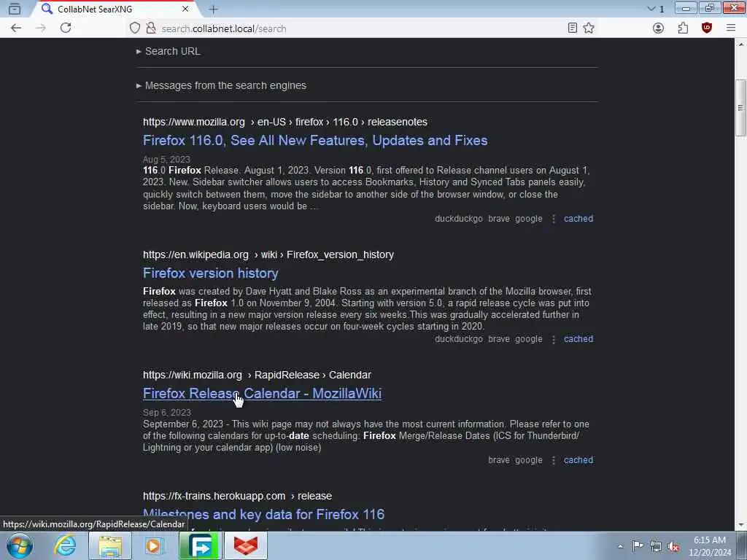Click the 'Aug 5, 2023' result date

coord(166,160)
